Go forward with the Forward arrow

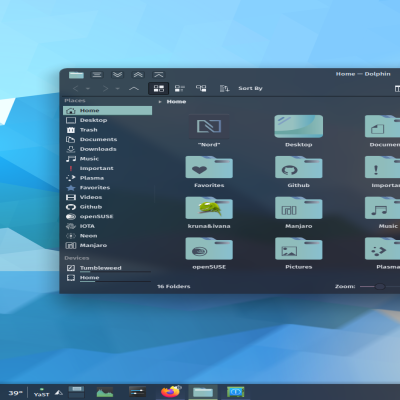[105, 88]
